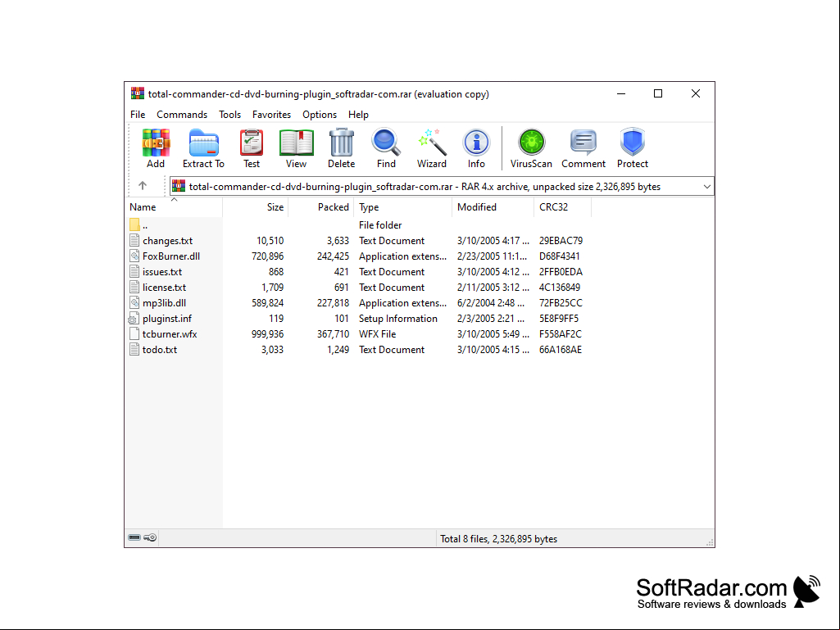Click the WFX File type cell
Screen dimensions: 840x630
click(x=378, y=333)
